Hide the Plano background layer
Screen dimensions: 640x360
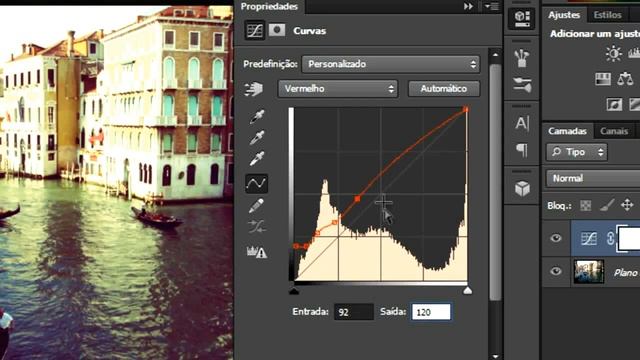click(556, 271)
